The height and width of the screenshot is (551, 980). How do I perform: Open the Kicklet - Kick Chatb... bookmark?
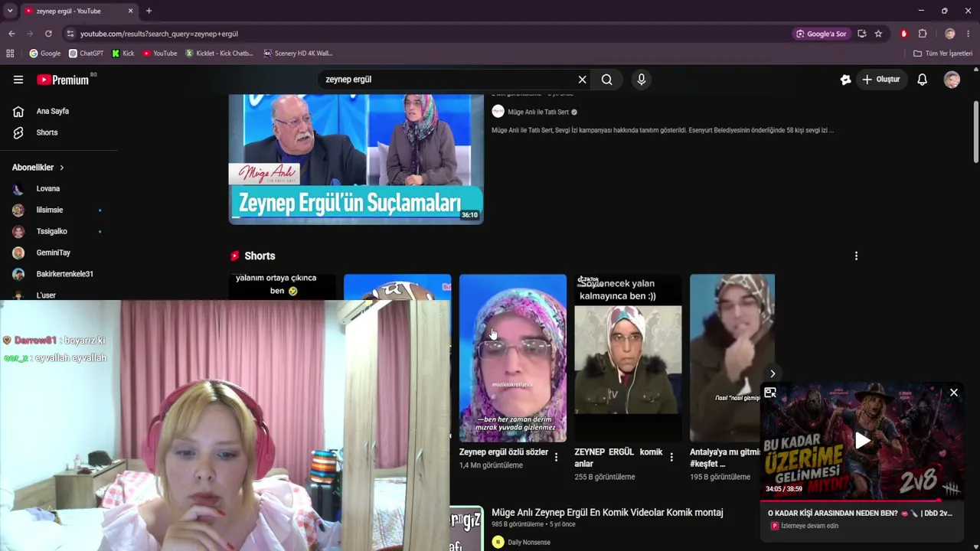pos(219,54)
